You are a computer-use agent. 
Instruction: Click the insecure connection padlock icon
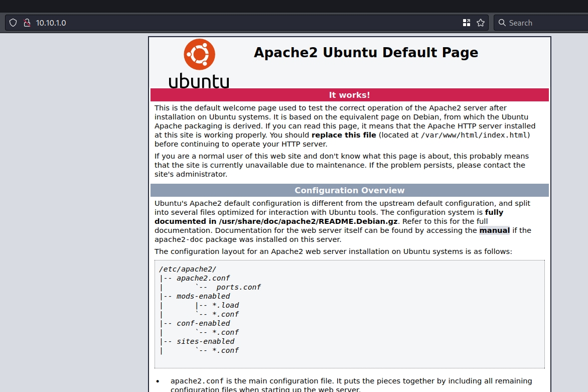click(x=27, y=23)
